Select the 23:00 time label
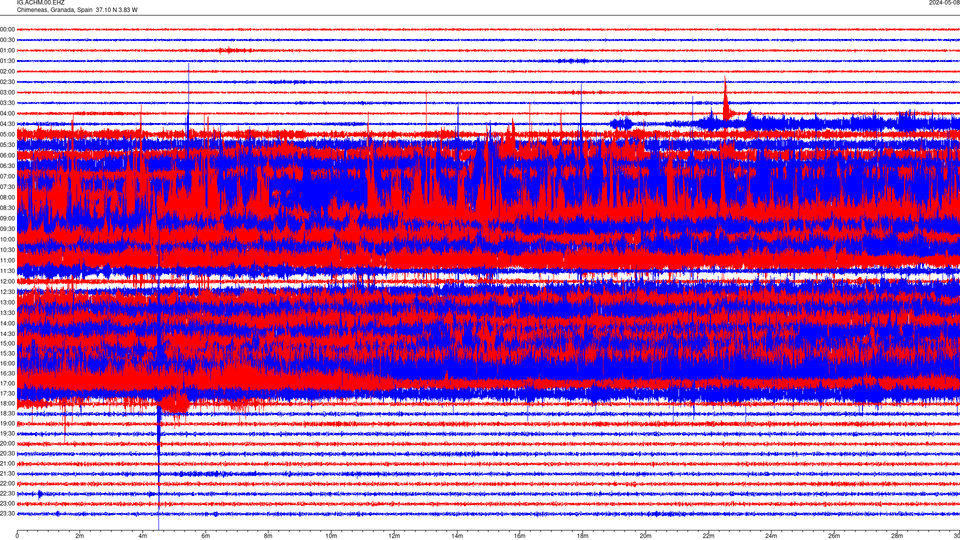This screenshot has width=960, height=540. point(7,504)
